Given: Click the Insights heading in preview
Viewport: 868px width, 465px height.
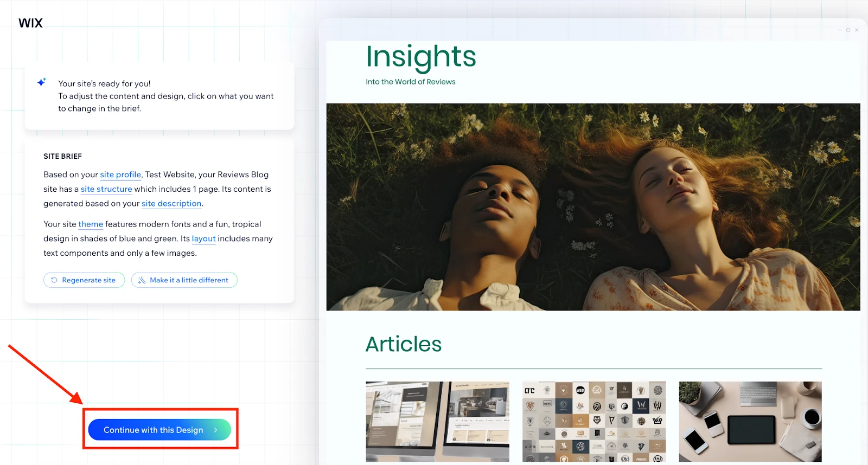Looking at the screenshot, I should [421, 57].
